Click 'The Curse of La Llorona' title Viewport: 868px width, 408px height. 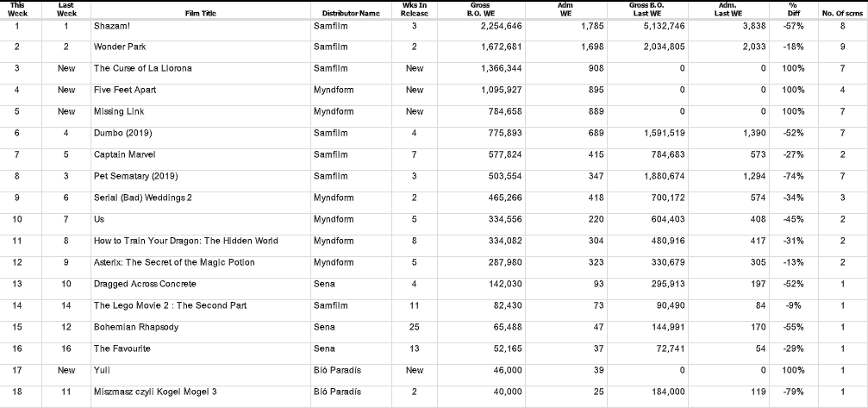coord(143,68)
